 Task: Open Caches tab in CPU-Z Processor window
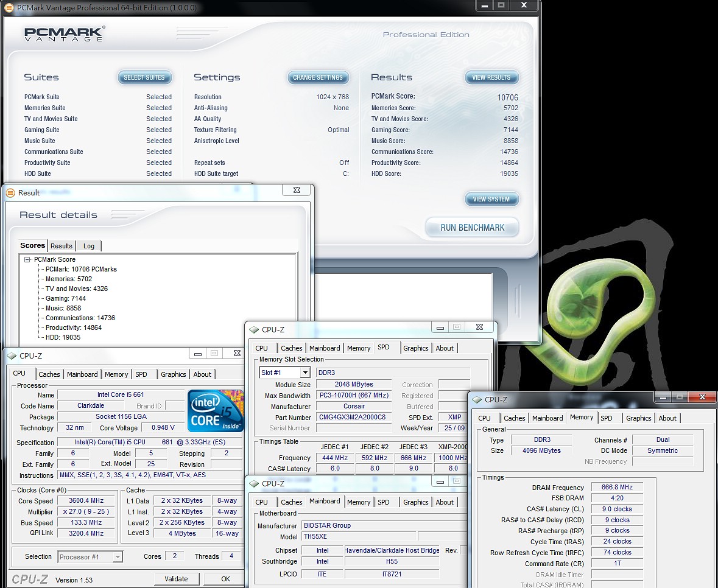49,374
